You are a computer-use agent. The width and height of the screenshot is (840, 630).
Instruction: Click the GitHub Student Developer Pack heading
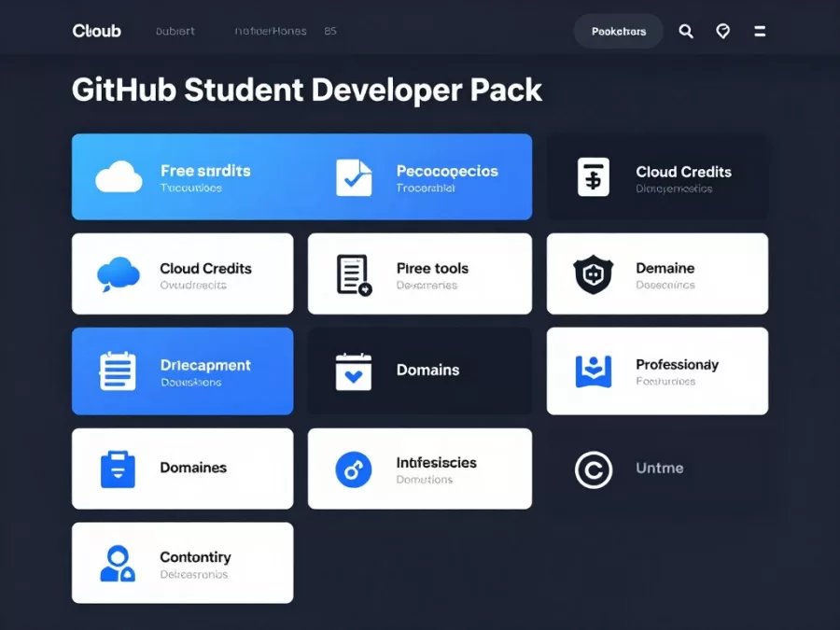307,90
